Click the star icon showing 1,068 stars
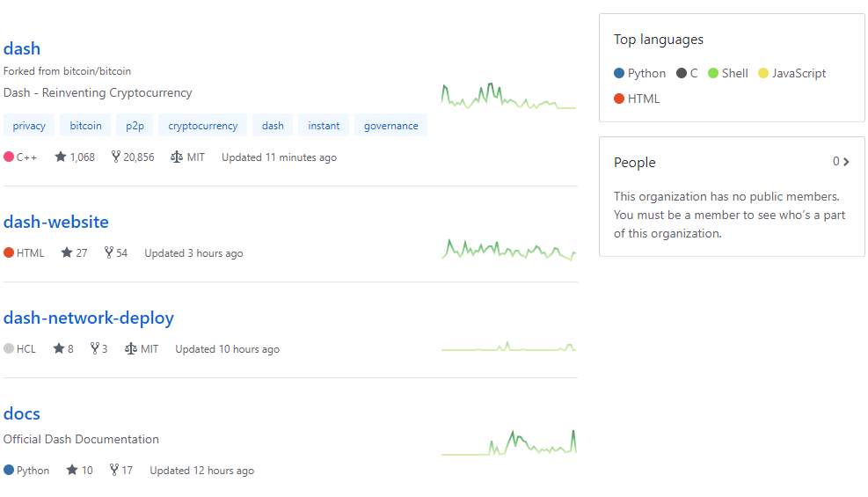 (61, 157)
